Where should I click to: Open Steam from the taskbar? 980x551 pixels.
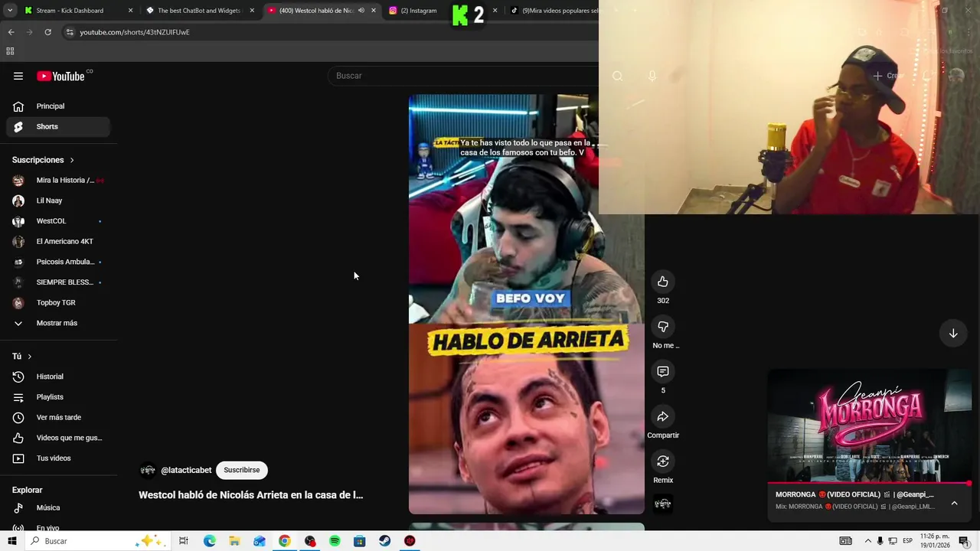tap(384, 541)
